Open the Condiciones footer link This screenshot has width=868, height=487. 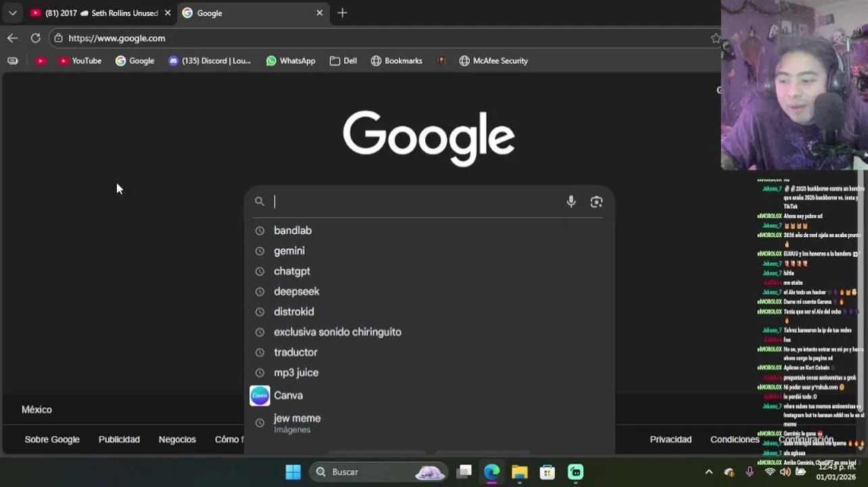coord(735,440)
